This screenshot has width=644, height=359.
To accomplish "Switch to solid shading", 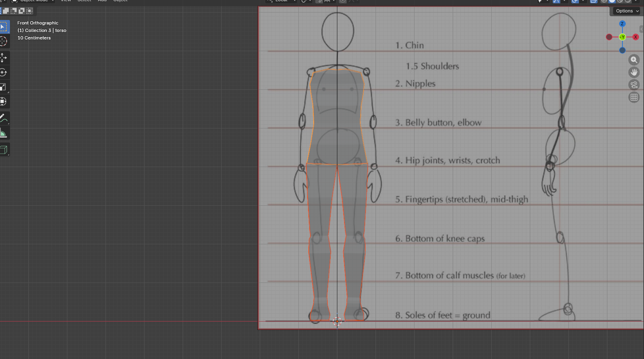I will coord(612,1).
